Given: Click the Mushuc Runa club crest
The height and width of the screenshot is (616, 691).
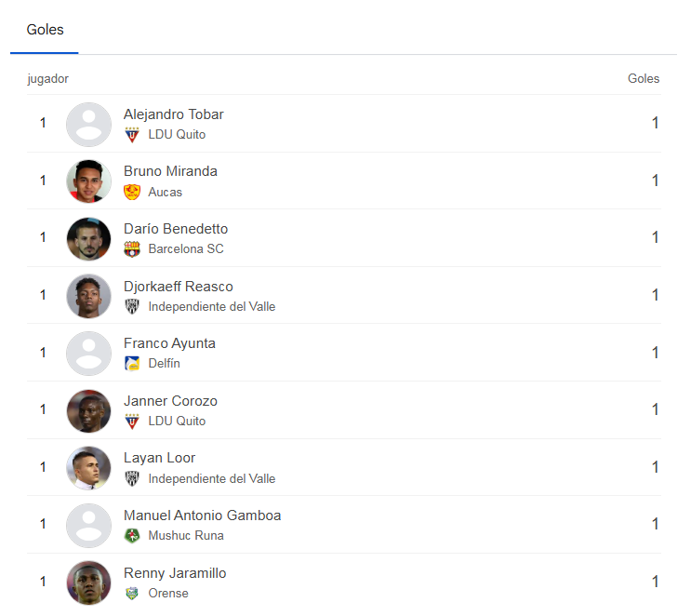Looking at the screenshot, I should click(132, 536).
